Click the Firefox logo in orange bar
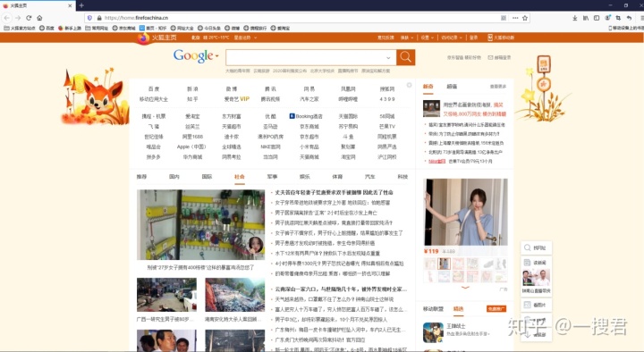 143,38
